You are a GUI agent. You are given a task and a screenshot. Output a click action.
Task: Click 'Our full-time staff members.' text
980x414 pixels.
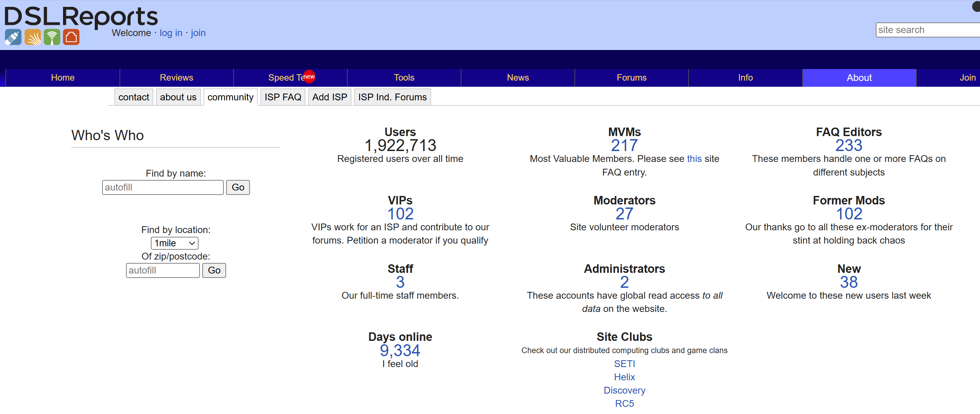pyautogui.click(x=400, y=295)
